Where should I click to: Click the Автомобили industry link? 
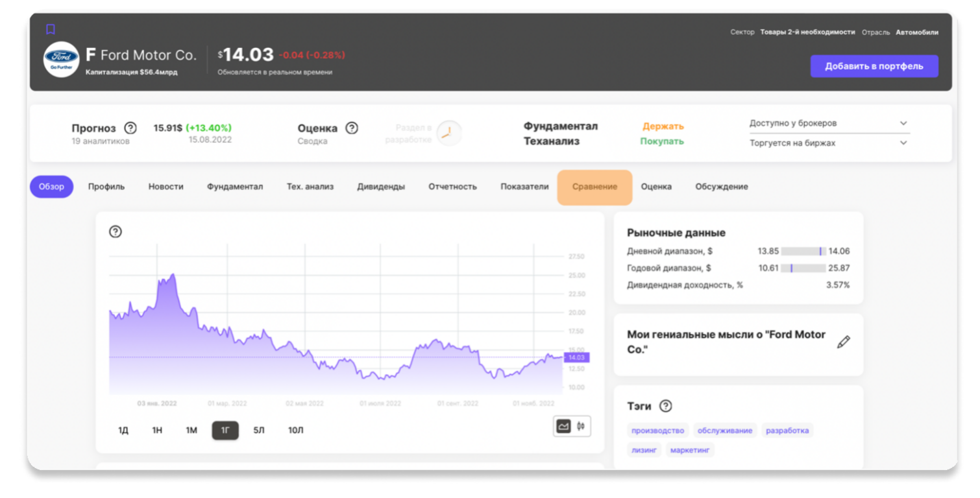point(917,32)
